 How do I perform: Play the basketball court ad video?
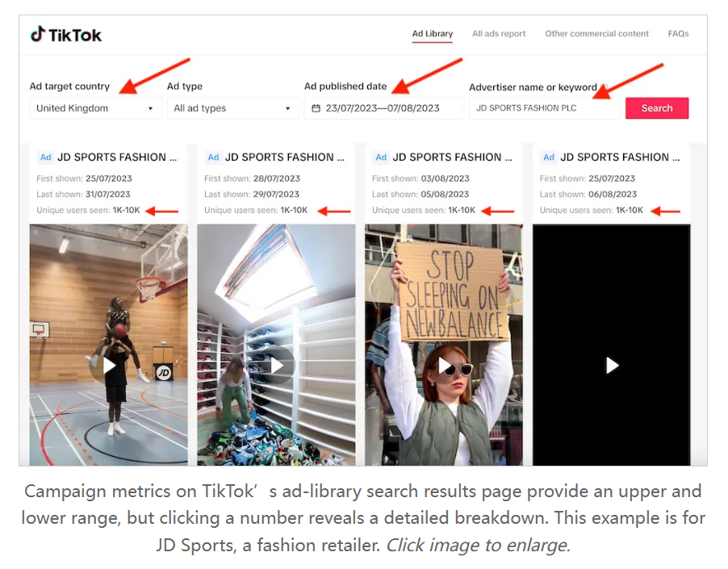coord(109,366)
